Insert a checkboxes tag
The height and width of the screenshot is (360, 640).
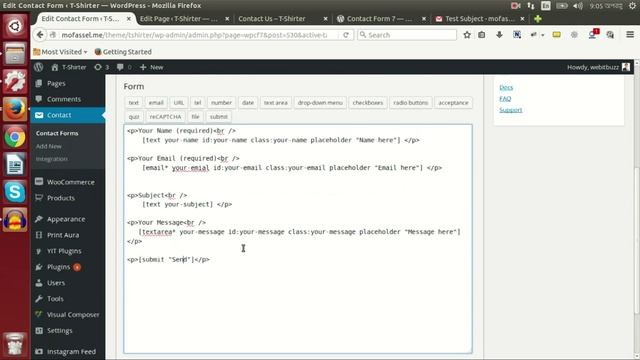368,103
